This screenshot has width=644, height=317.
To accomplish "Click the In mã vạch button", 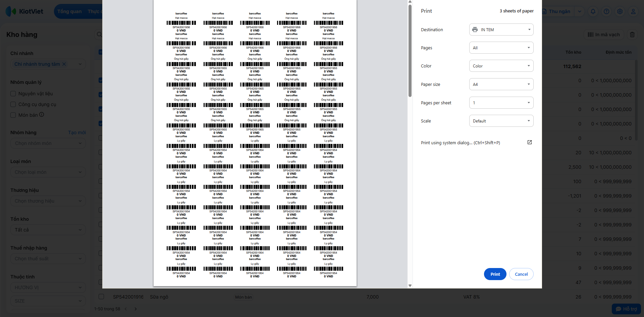I will [x=604, y=35].
